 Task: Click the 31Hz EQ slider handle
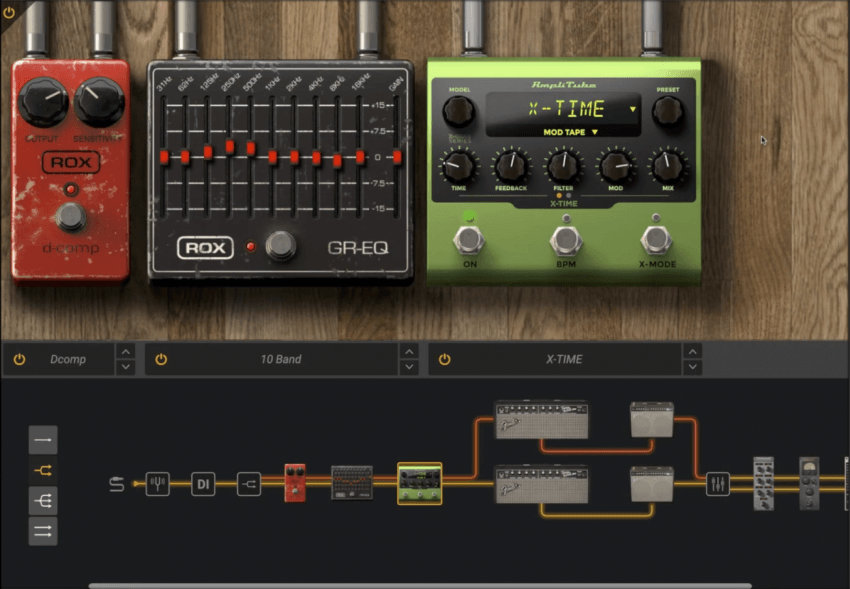coord(164,157)
